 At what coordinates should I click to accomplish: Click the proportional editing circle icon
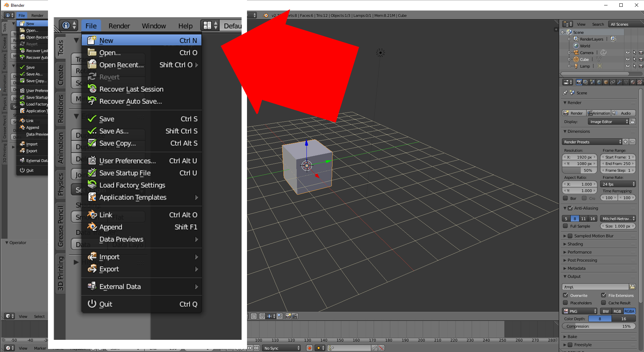(253, 316)
